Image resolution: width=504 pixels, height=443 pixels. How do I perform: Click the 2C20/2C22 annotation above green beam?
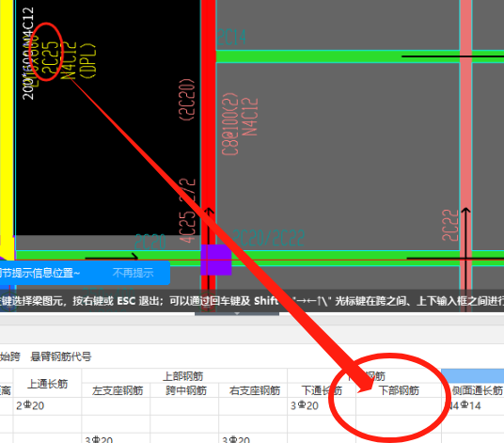268,238
